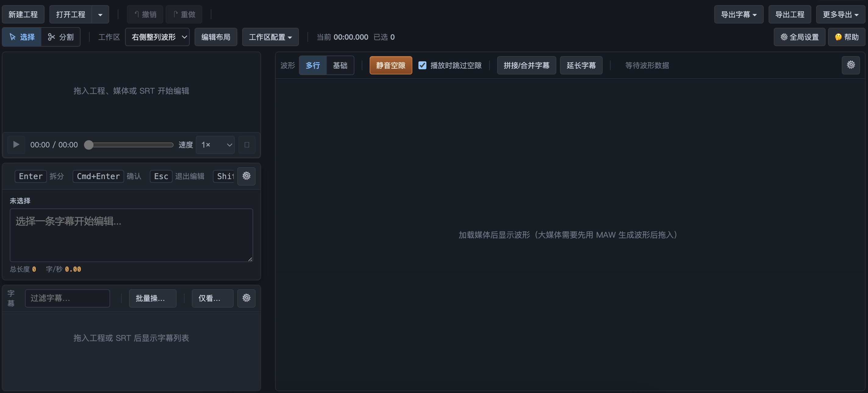
Task: Expand 打开工程 dropdown arrow
Action: (x=100, y=14)
